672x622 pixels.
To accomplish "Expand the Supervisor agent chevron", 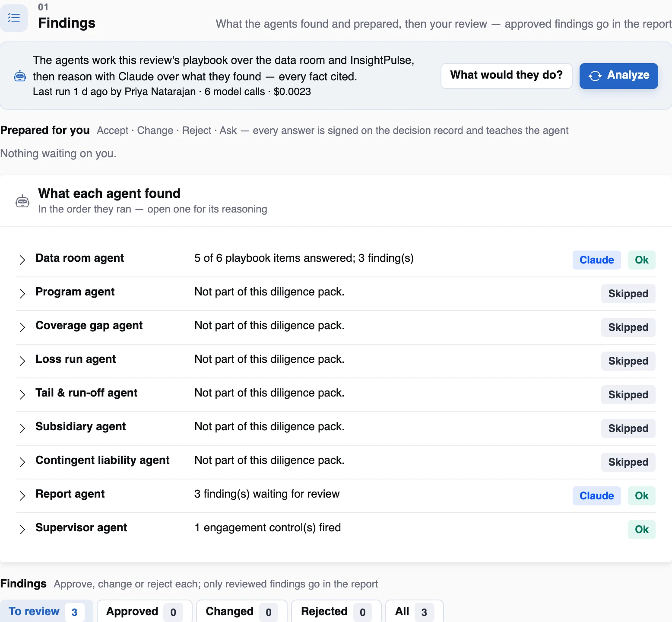I will (22, 529).
